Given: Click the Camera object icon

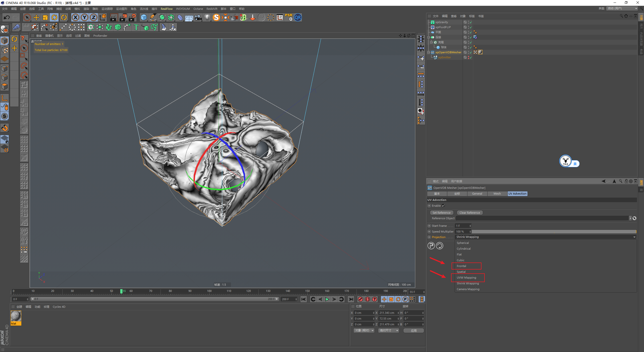Looking at the screenshot, I should pos(198,17).
